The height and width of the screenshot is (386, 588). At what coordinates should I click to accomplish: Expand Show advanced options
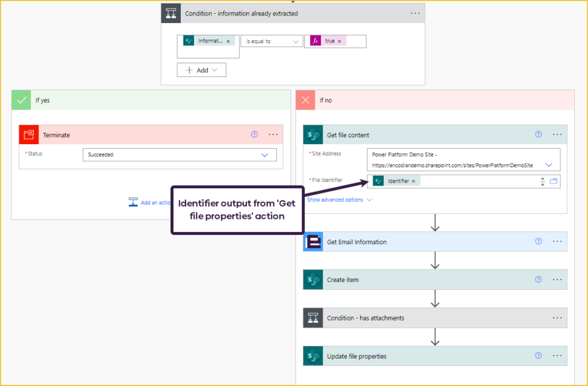339,200
